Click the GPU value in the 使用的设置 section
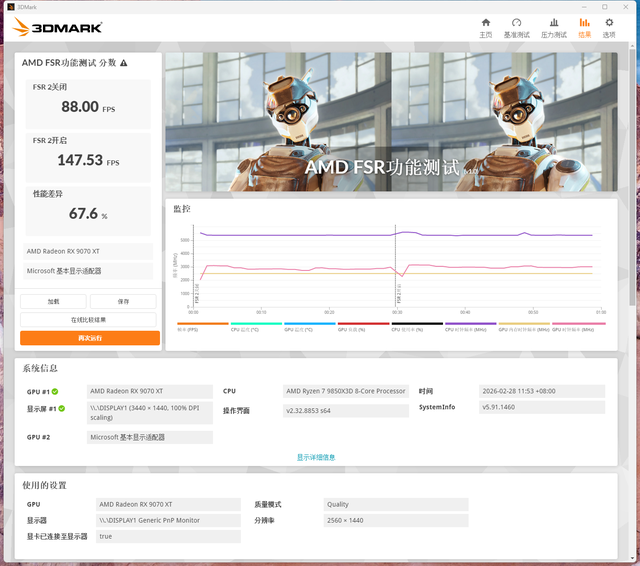Screen dimensions: 640x566 [x=168, y=504]
